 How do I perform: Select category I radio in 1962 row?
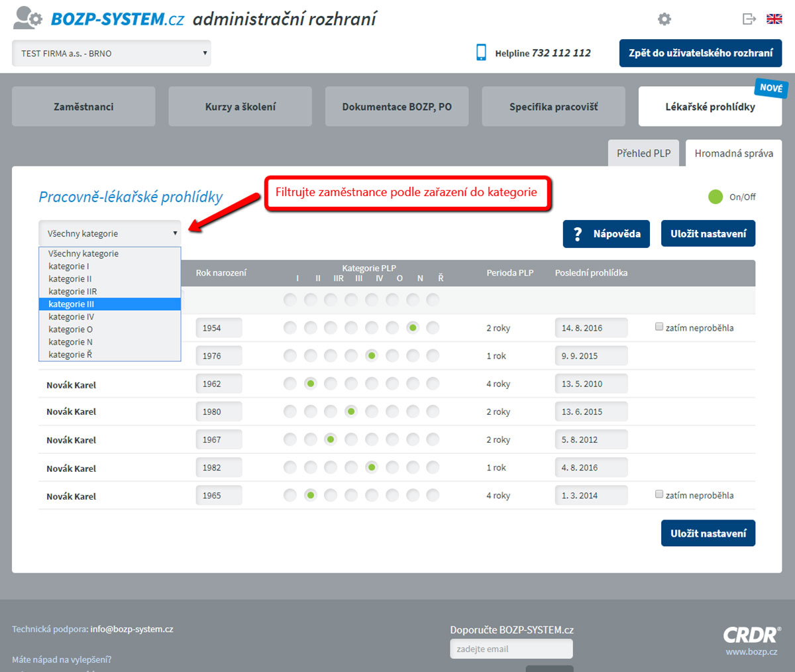click(x=290, y=383)
